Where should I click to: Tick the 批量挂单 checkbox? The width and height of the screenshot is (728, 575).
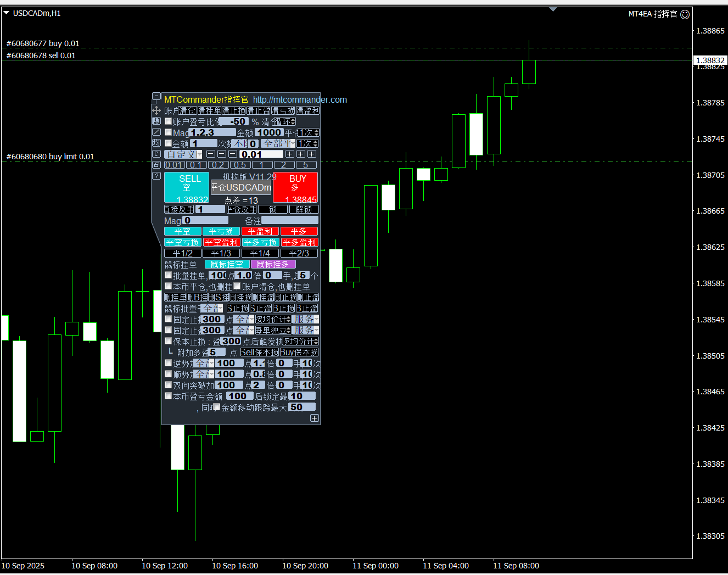[169, 275]
